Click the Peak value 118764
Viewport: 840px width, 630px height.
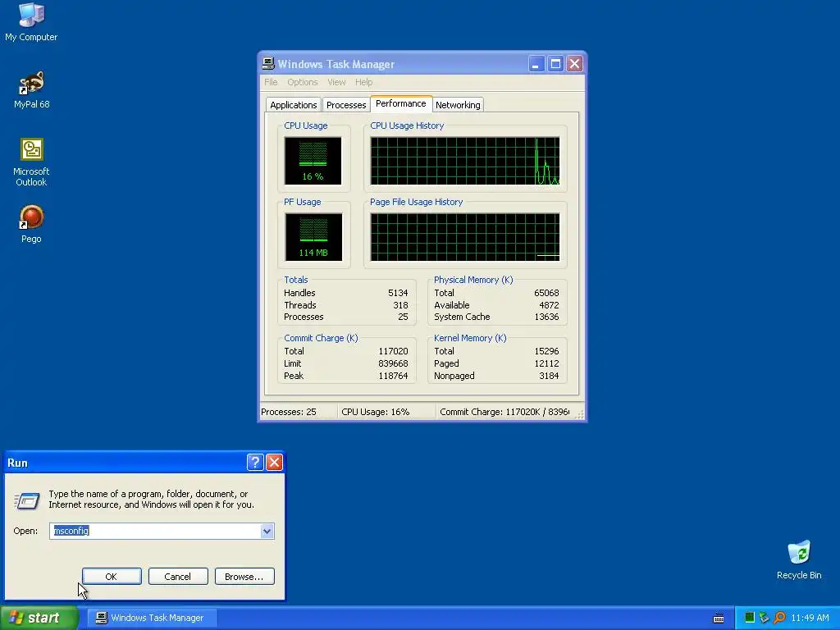[x=393, y=376]
